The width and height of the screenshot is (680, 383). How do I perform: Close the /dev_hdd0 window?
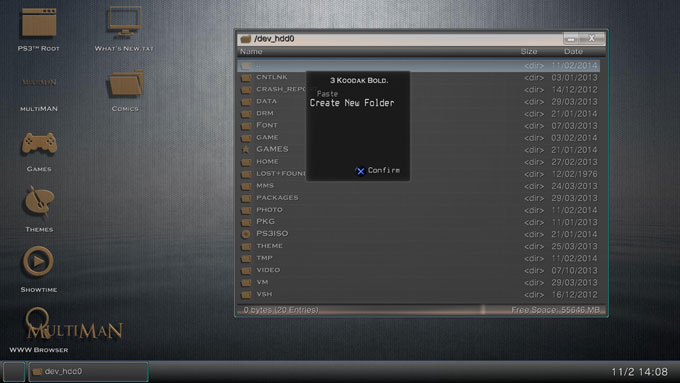click(592, 39)
